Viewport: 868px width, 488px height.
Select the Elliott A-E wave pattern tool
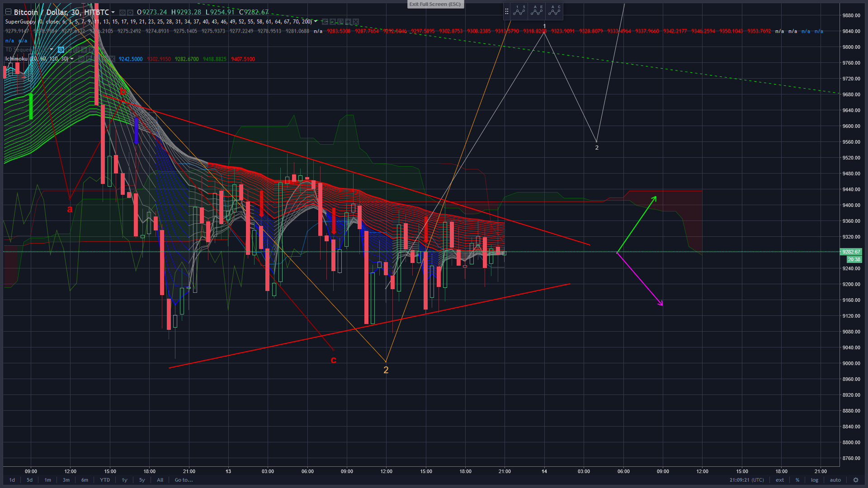pos(537,11)
